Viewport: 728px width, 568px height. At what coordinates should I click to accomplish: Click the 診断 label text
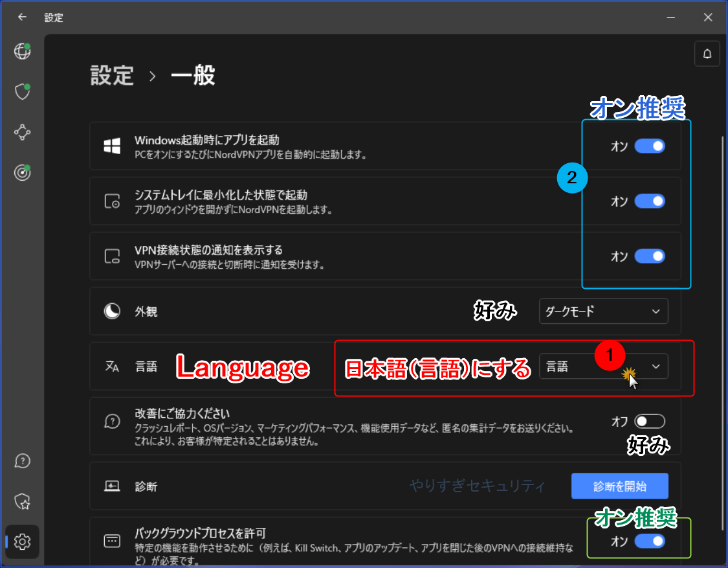pyautogui.click(x=146, y=486)
